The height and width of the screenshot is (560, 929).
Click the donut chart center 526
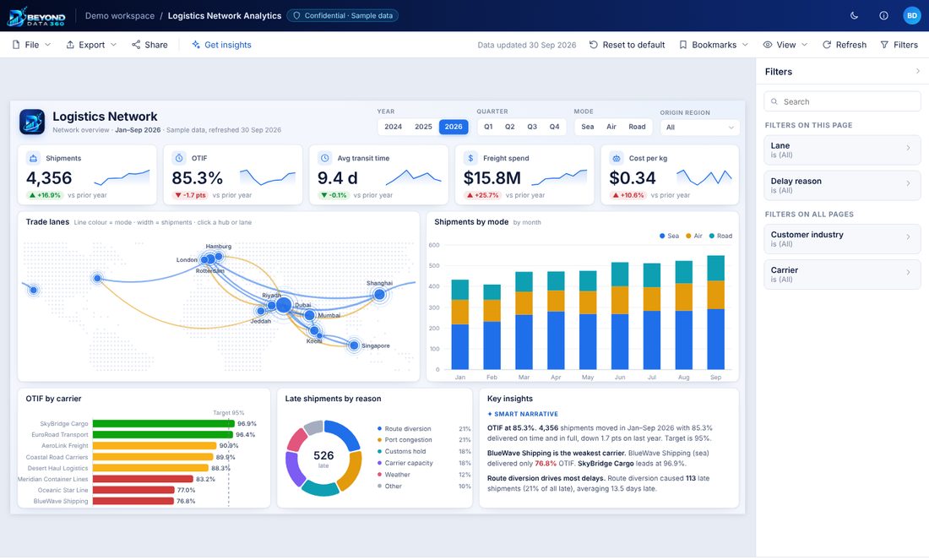tap(323, 458)
